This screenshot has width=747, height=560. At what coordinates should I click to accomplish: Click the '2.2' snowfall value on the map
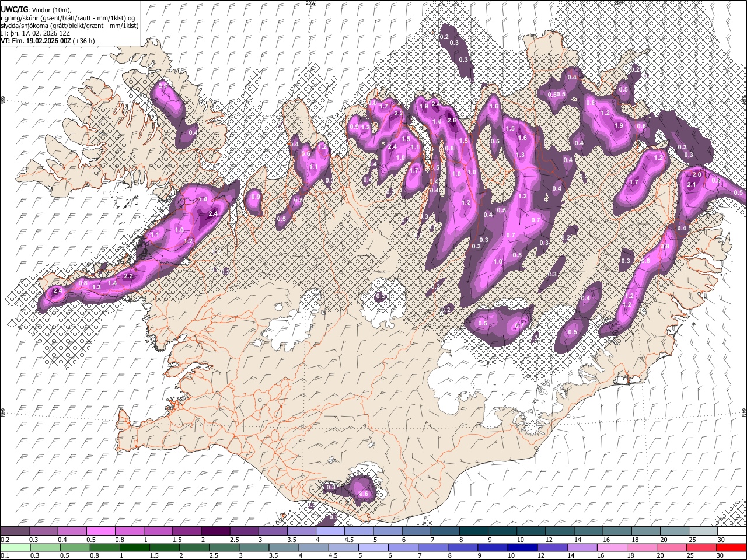(129, 276)
